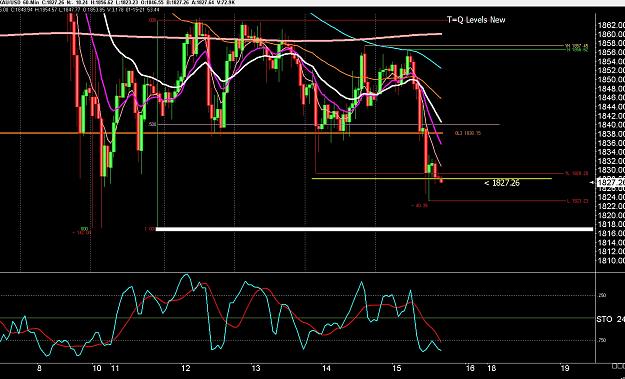Click the 1840.00 price axis label

coord(611,125)
